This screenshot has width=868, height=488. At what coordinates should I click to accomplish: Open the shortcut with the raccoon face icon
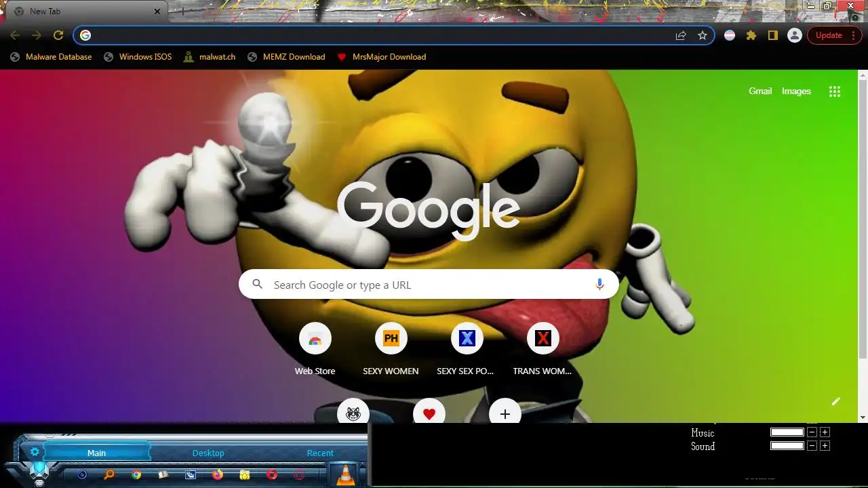[x=353, y=412]
